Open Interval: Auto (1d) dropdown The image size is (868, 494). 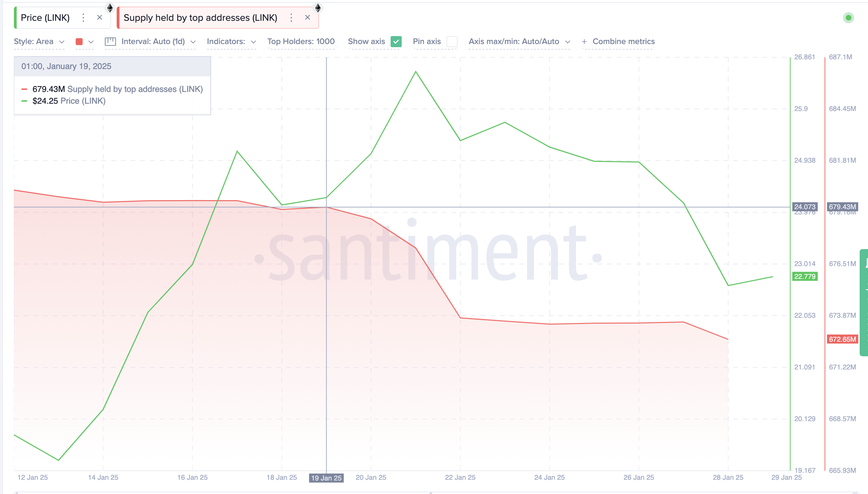(158, 42)
